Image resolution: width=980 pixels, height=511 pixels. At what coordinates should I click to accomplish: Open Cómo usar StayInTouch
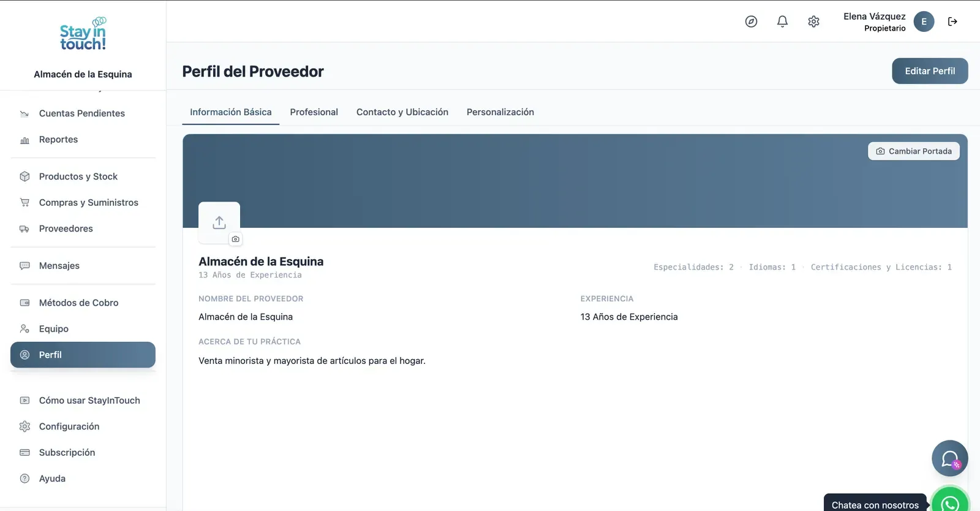click(83, 400)
